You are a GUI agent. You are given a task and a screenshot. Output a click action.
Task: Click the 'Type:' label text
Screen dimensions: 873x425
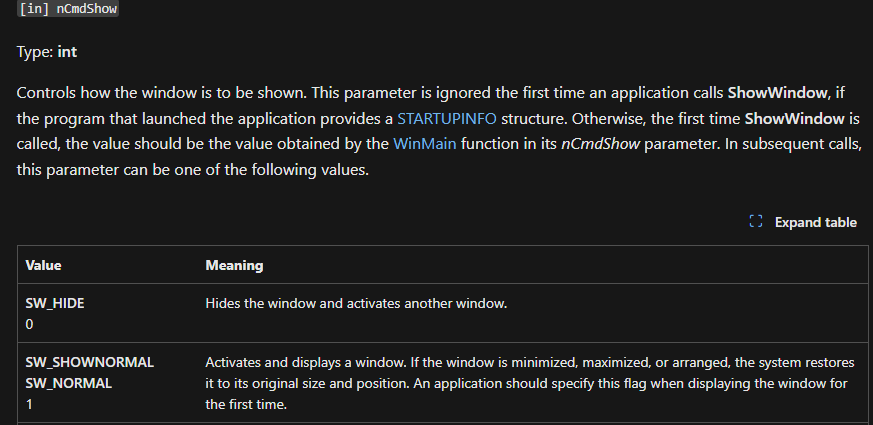click(35, 52)
